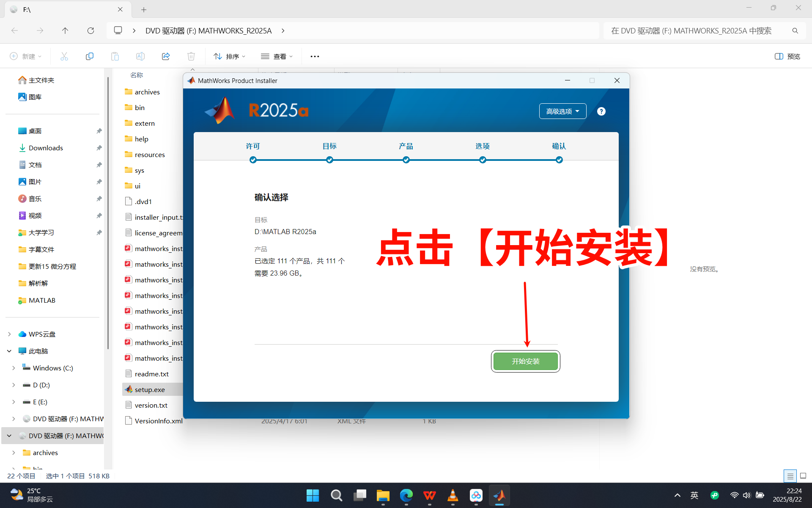Open VLC from the taskbar

pos(453,495)
